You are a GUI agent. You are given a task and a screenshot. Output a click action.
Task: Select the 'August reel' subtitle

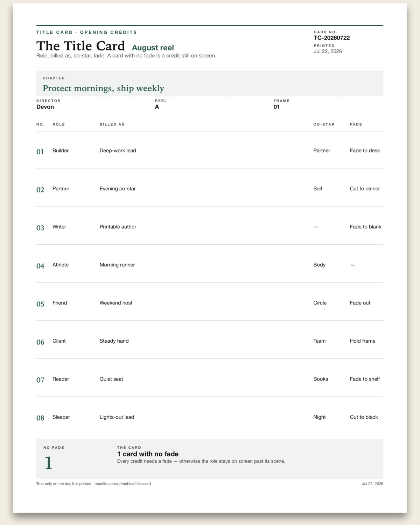[x=153, y=48]
